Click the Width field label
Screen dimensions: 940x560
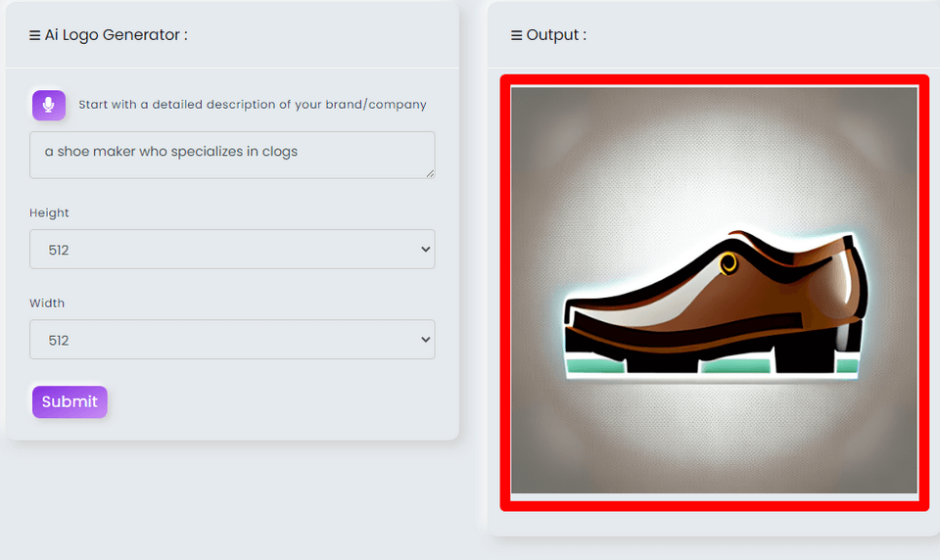(x=47, y=303)
